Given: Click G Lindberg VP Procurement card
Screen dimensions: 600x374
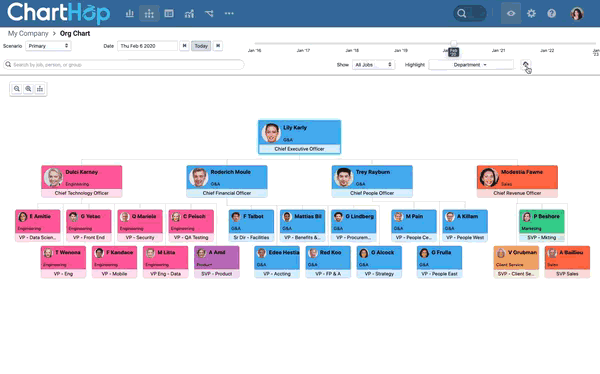Looking at the screenshot, I should click(354, 225).
